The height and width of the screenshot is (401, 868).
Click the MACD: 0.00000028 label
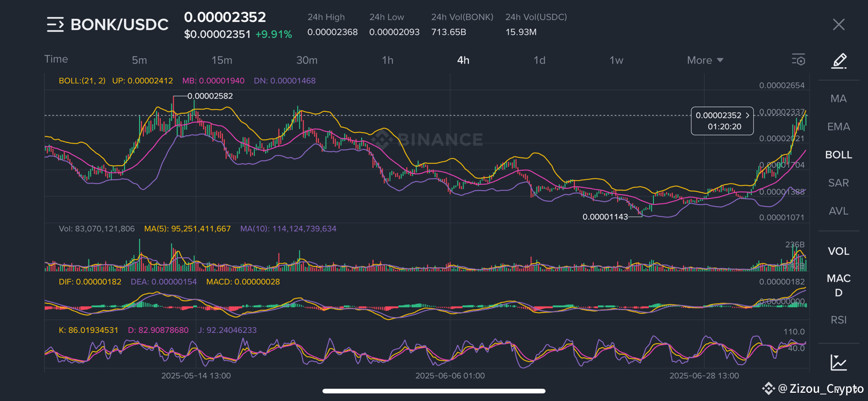243,282
